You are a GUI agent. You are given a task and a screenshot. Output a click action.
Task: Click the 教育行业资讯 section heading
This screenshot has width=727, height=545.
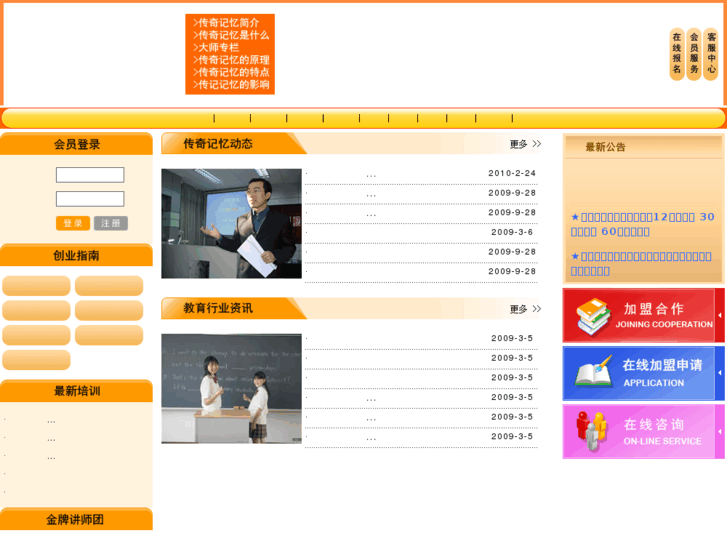pyautogui.click(x=218, y=308)
